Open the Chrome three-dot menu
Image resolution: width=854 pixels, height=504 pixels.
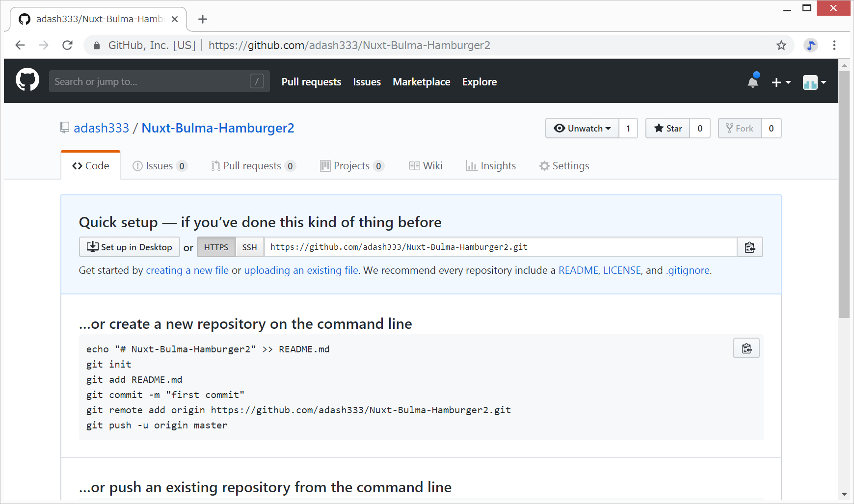pos(834,46)
